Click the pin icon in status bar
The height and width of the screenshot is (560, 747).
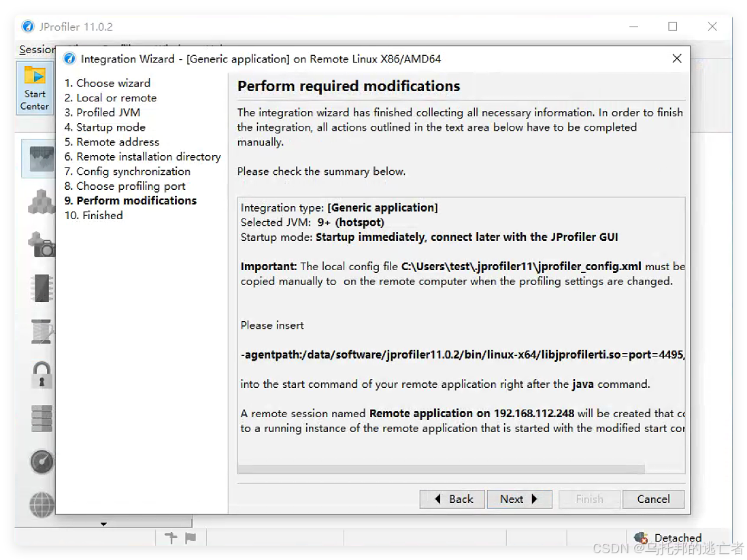171,538
